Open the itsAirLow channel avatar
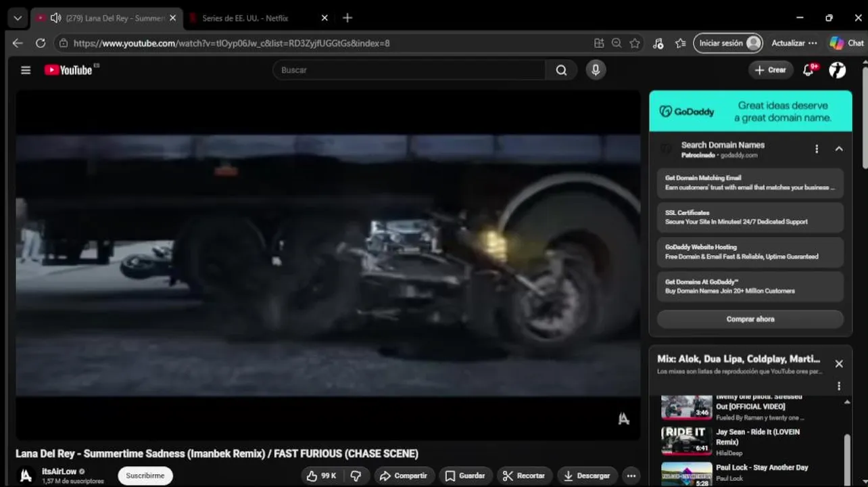Viewport: 868px width, 487px height. [26, 476]
